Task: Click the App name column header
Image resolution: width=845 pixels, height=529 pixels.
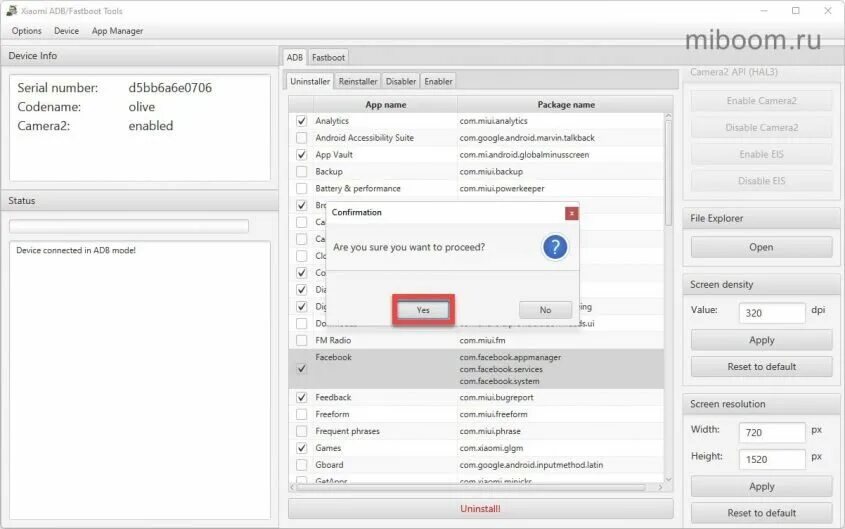Action: click(x=386, y=105)
